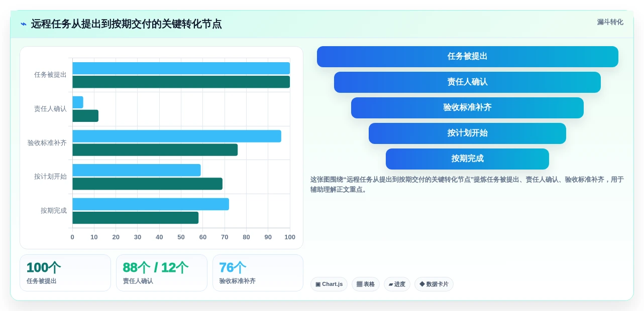This screenshot has width=644, height=311.
Task: Select the 任务被提出 funnel stage
Action: click(x=467, y=57)
